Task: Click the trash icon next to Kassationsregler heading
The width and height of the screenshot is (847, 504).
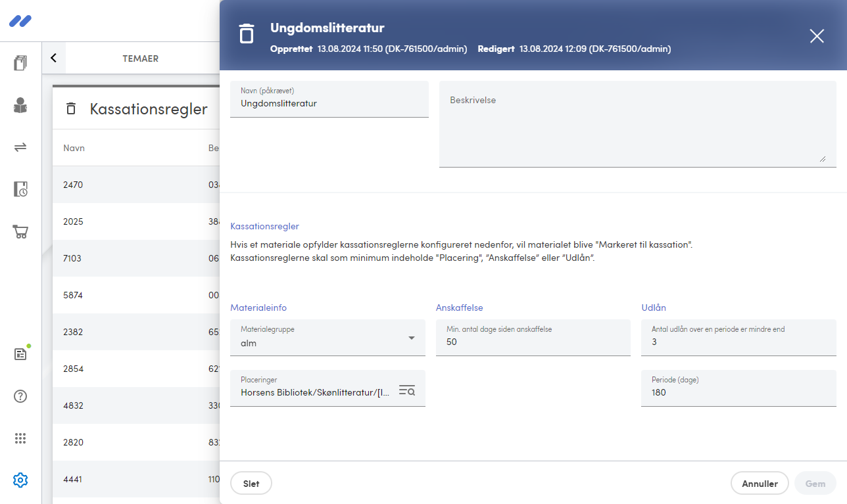Action: click(x=71, y=109)
